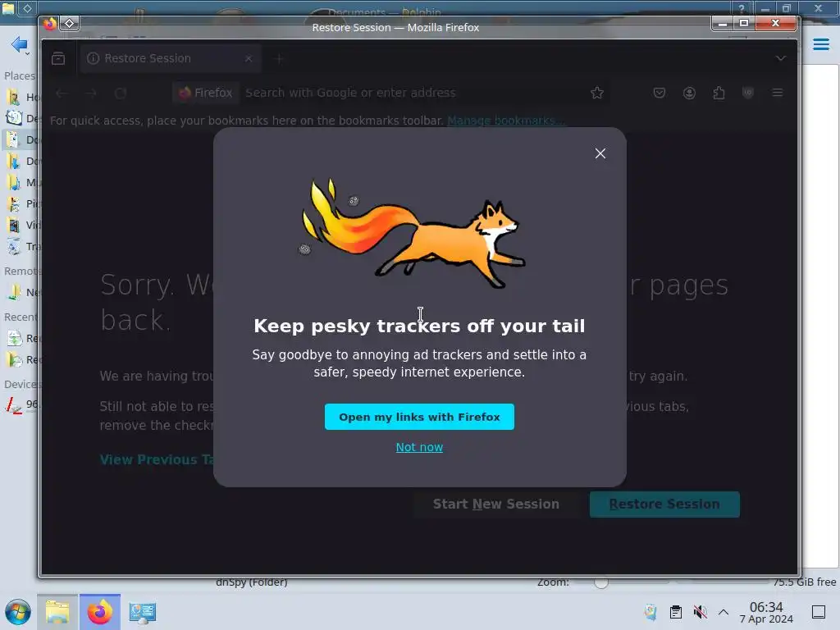Select Pictures in Dolphin Places panel
This screenshot has height=630, width=840.
pos(21,203)
